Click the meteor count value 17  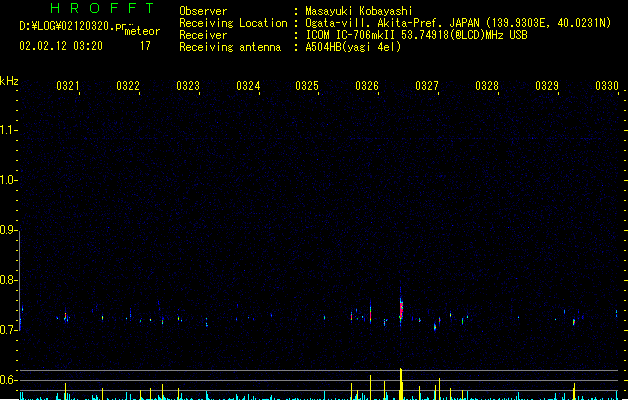(x=145, y=46)
